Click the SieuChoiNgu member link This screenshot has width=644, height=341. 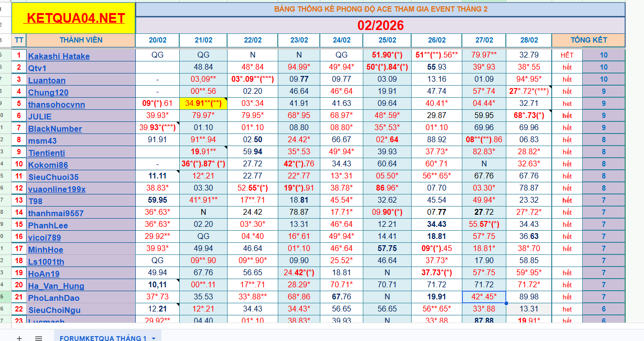pyautogui.click(x=54, y=310)
